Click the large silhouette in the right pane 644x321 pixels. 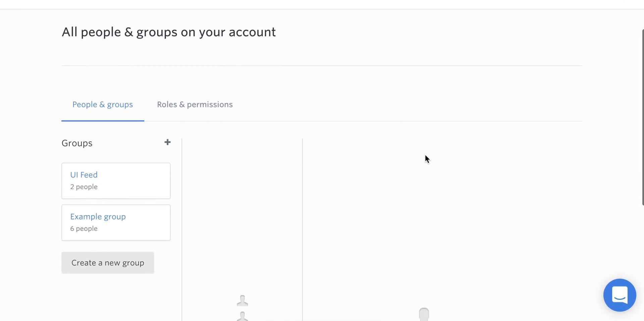coord(424,314)
